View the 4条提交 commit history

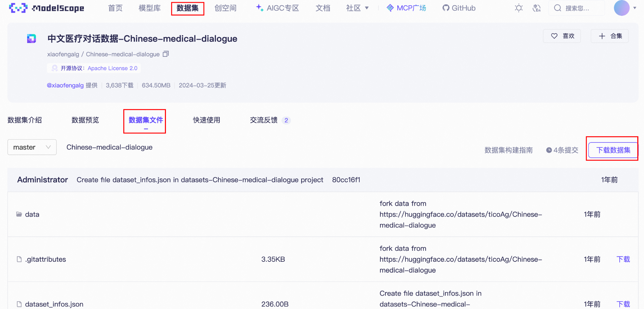562,150
